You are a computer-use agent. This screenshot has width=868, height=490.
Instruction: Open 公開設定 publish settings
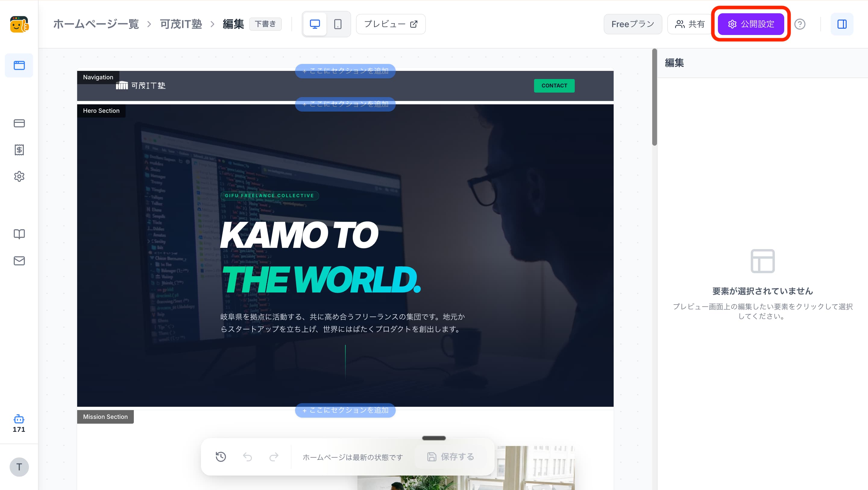click(751, 24)
